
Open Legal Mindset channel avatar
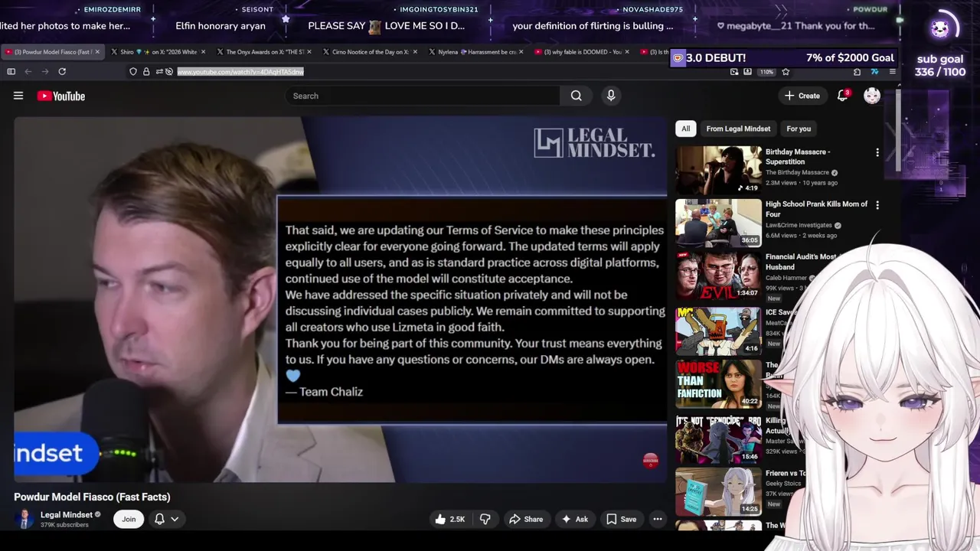pyautogui.click(x=24, y=519)
